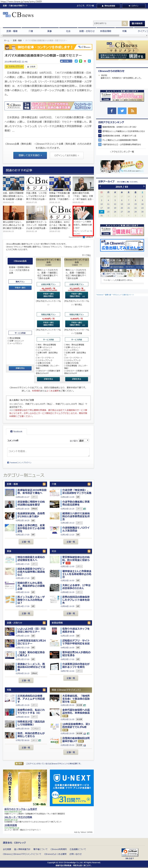Click 会社概要 in the footer
The height and width of the screenshot is (868, 148).
click(7, 849)
